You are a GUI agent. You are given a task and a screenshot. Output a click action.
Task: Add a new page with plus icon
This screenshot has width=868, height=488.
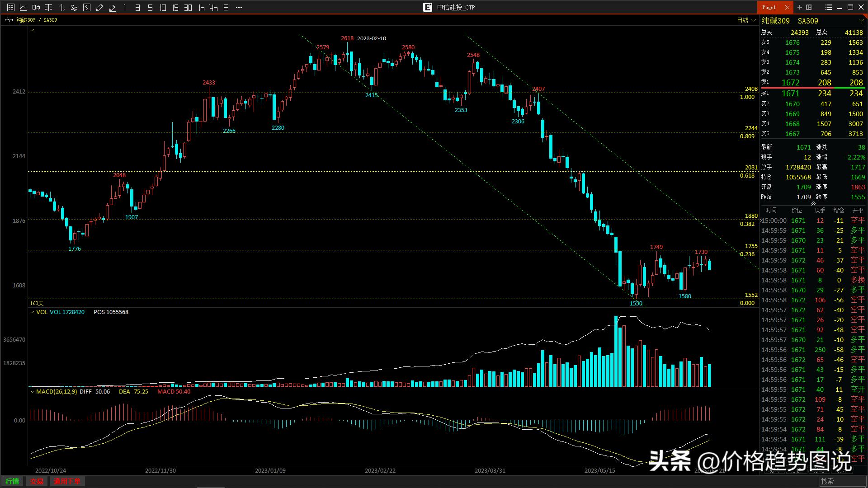pyautogui.click(x=799, y=7)
